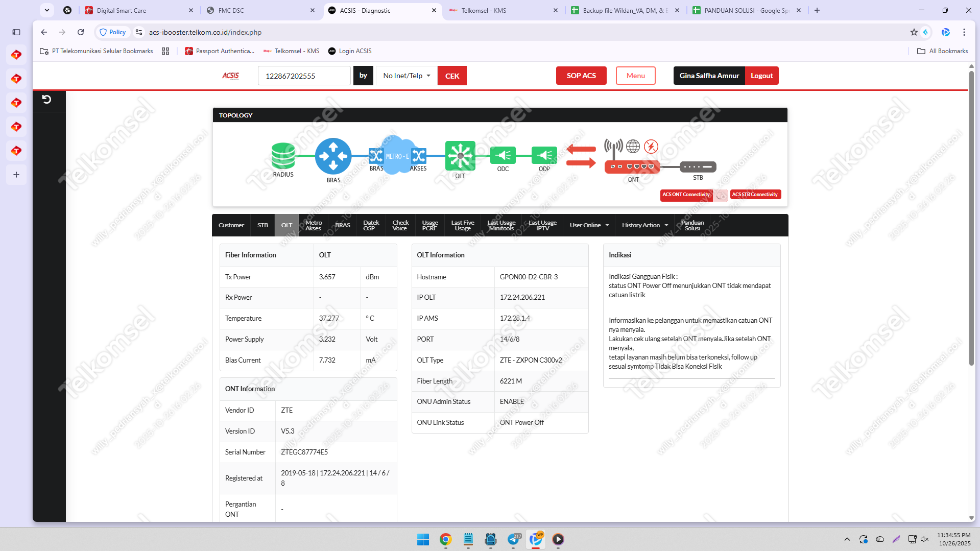
Task: Click the ACS STB Connectivity button
Action: coord(755,195)
